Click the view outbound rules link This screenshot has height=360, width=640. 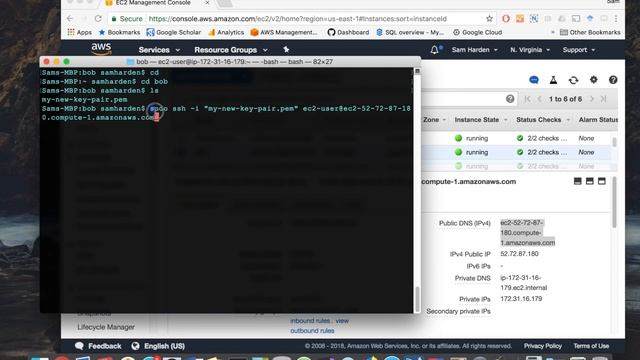(x=312, y=331)
